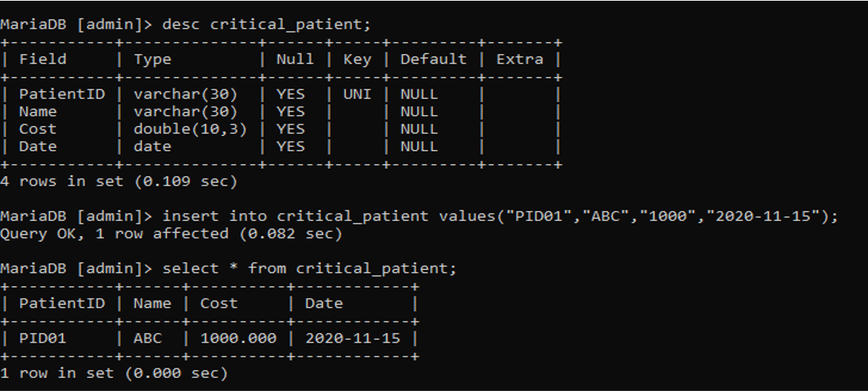The height and width of the screenshot is (391, 868).
Task: Select the 'Extra' column header
Action: (520, 59)
